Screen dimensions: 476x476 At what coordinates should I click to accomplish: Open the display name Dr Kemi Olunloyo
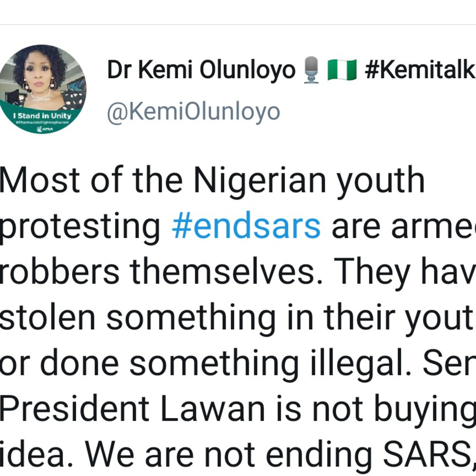(201, 70)
